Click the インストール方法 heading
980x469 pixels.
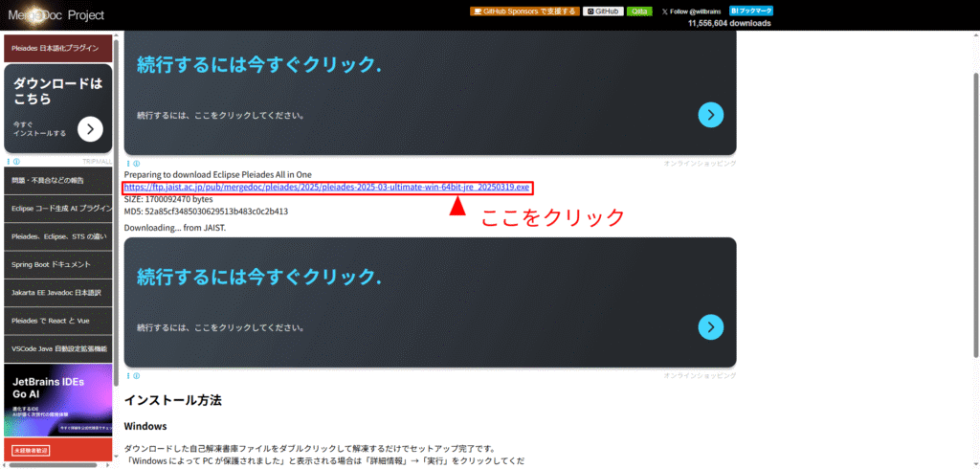pyautogui.click(x=172, y=400)
